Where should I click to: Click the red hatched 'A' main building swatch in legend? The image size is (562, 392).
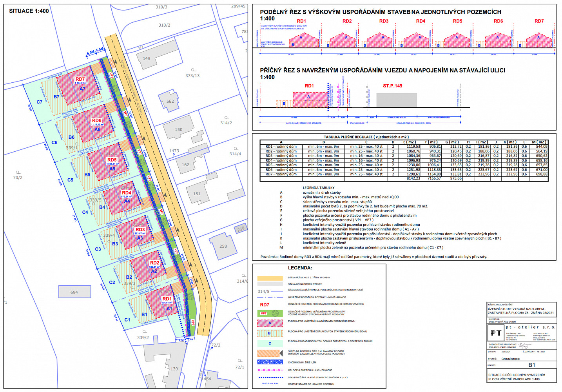pos(270,323)
